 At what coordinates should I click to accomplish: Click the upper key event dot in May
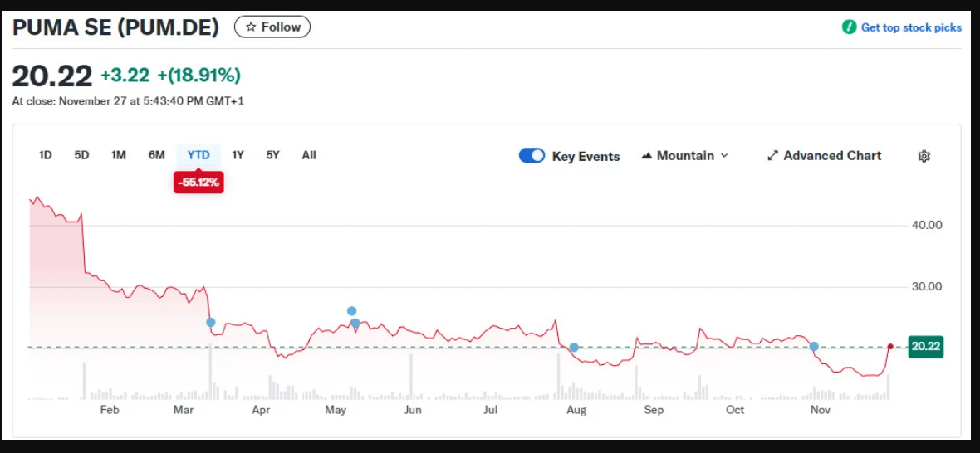pos(352,311)
